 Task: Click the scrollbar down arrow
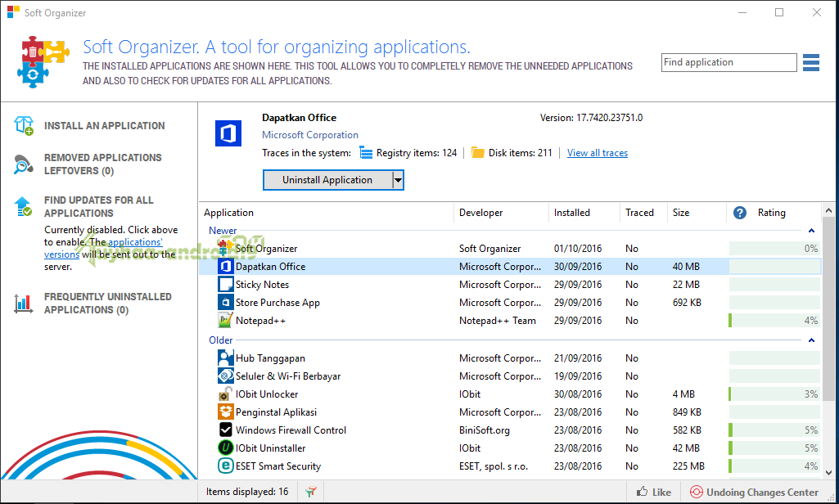coord(828,473)
